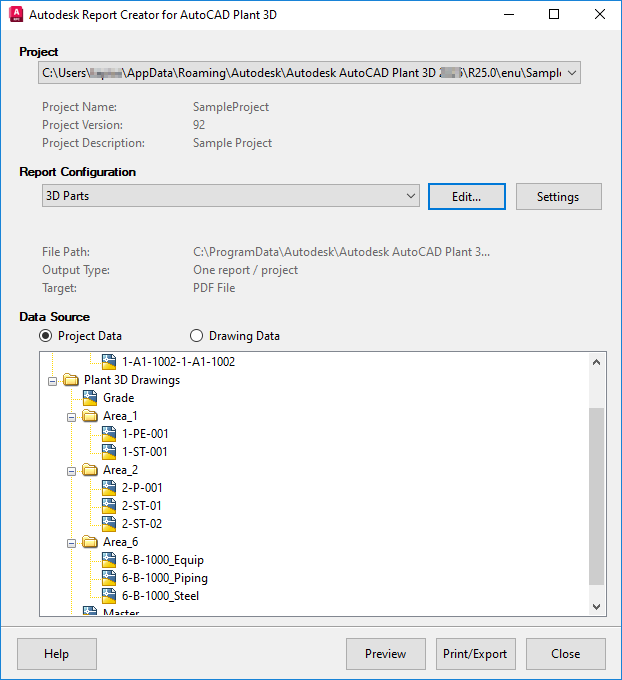The height and width of the screenshot is (680, 622).
Task: Click the 1-PE-001 drawing icon
Action: 109,434
